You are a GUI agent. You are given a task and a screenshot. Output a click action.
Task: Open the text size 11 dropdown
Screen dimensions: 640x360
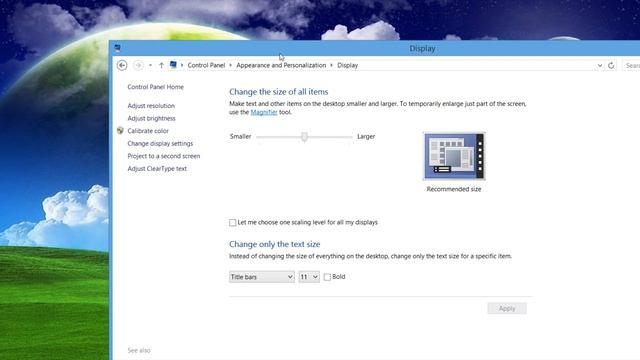[x=309, y=277]
